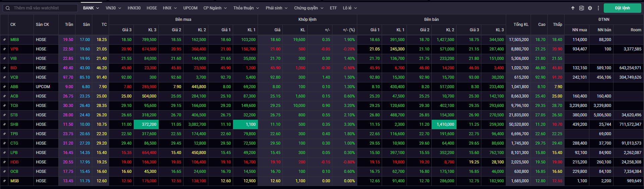Pin the MBB stock row

pyautogui.click(x=4, y=40)
